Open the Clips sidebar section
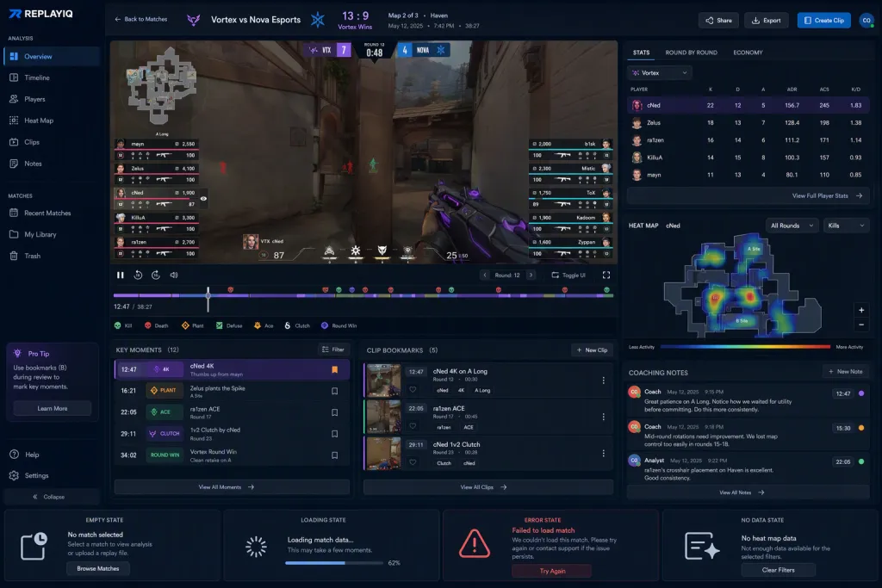 (52, 142)
